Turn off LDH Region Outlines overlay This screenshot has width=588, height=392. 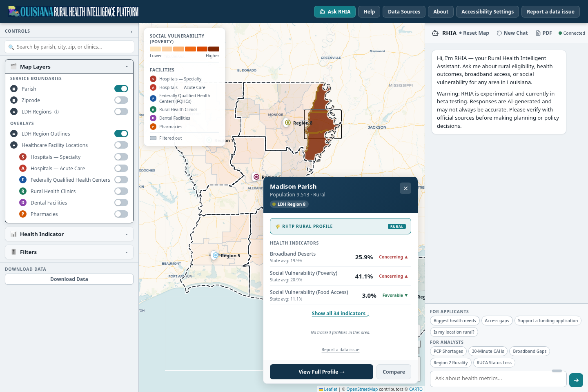121,134
